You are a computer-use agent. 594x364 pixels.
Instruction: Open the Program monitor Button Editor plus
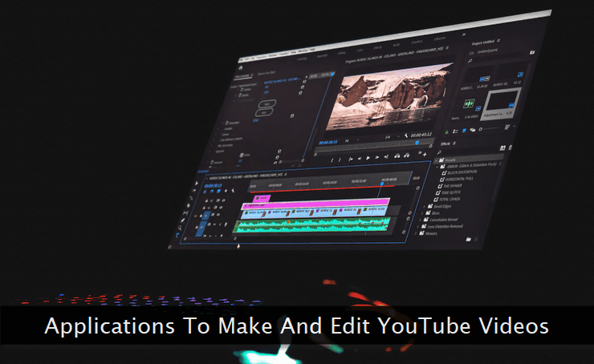425,154
